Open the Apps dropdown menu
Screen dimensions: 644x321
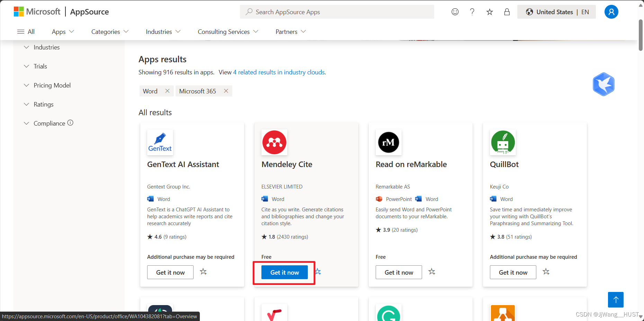coord(63,31)
